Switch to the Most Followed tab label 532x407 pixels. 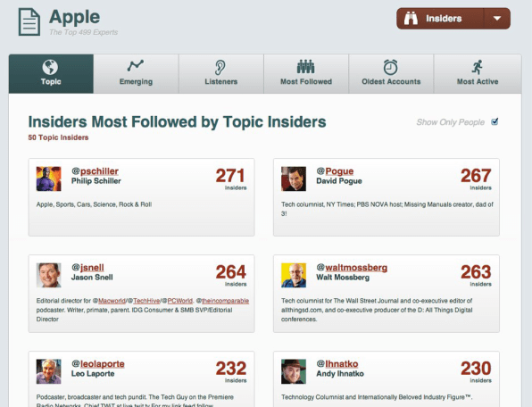306,81
